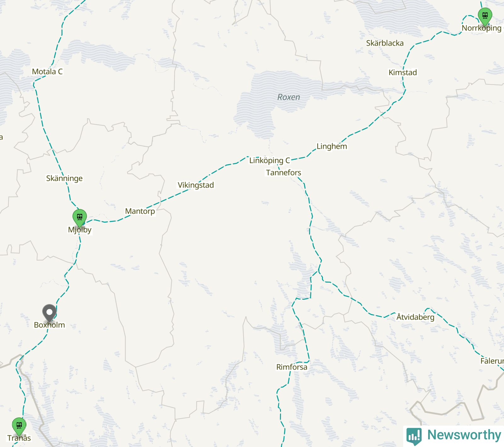Click the Linköping C station label
Screen dimensions: 504x447
coord(270,161)
